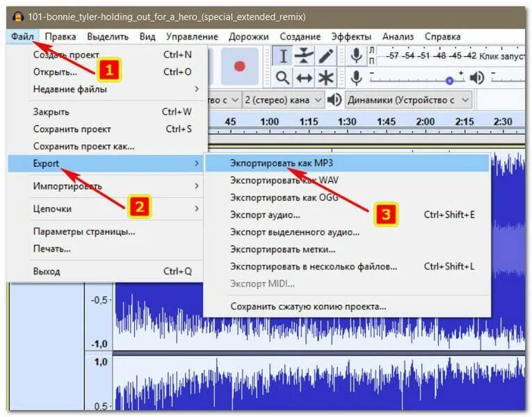
Task: Choose Сохранить проект menu entry
Action: (108, 129)
